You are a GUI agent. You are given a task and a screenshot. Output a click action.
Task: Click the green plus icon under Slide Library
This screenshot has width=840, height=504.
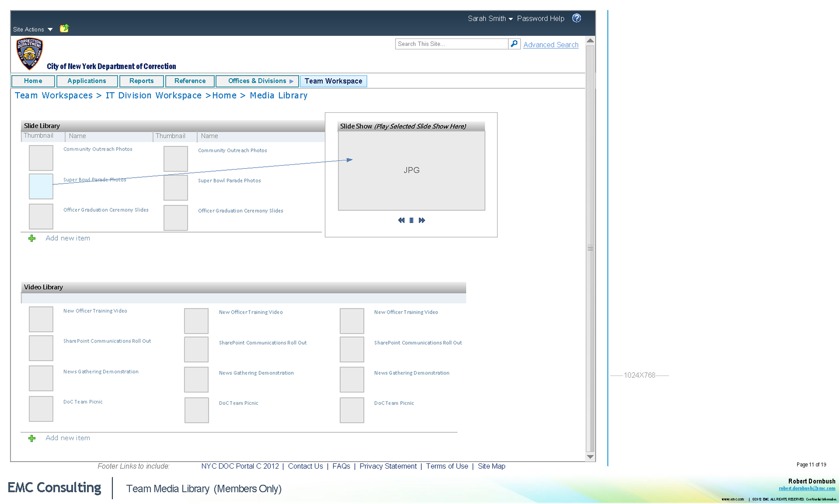click(32, 238)
